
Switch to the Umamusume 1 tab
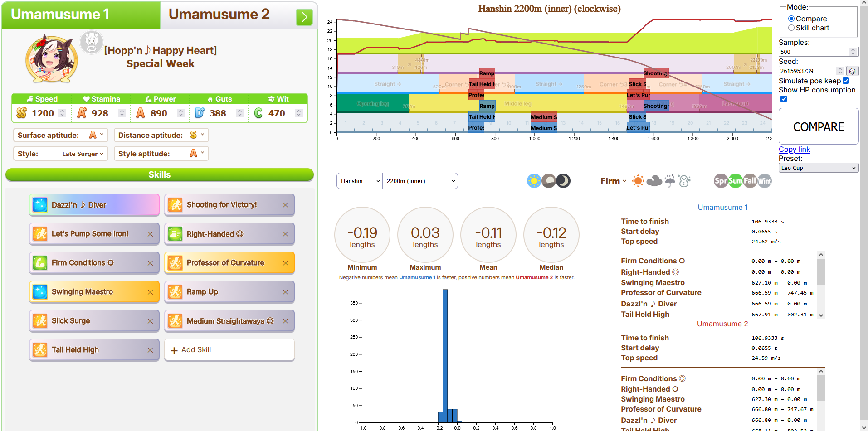81,15
